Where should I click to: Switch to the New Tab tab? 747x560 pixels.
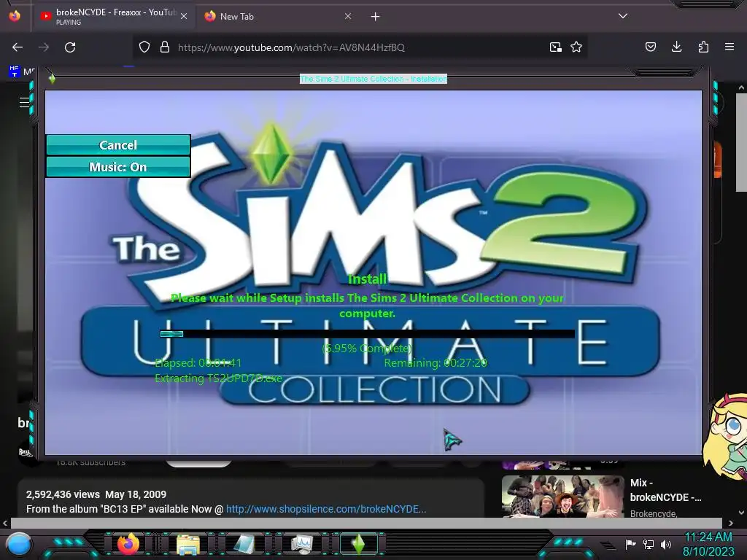[x=276, y=16]
